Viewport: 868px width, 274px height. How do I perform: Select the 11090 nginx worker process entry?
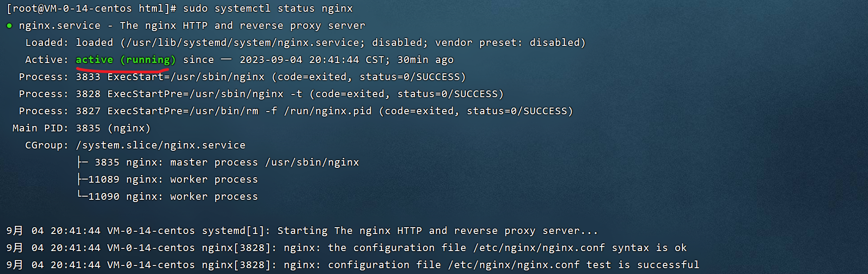[173, 197]
